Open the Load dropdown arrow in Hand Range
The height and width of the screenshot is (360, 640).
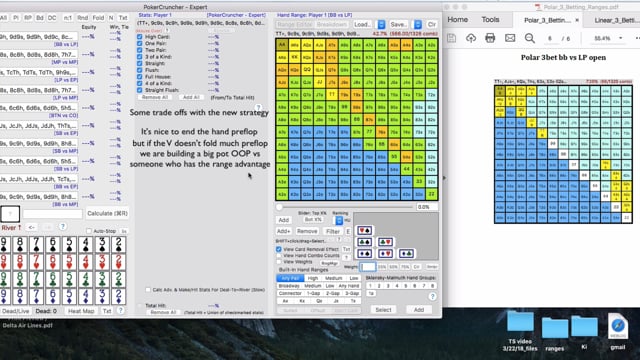tap(381, 24)
